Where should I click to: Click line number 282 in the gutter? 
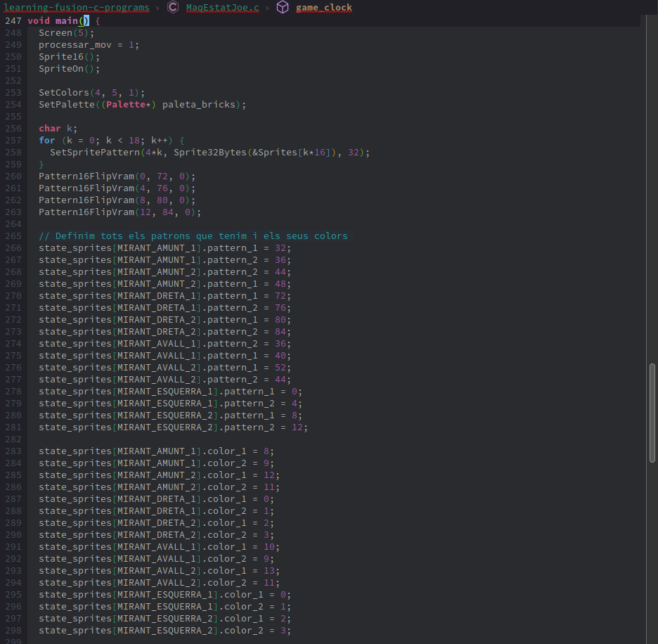pyautogui.click(x=13, y=439)
